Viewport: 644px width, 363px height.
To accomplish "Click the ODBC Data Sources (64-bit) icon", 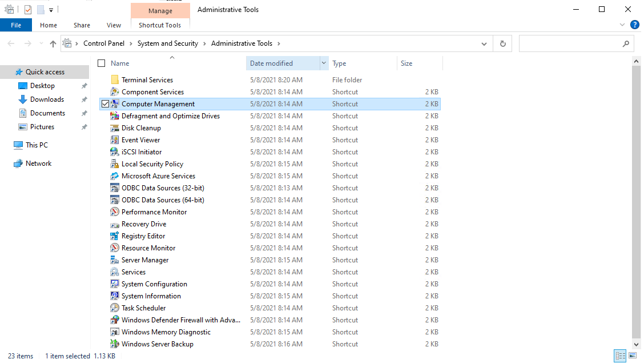I will click(115, 200).
